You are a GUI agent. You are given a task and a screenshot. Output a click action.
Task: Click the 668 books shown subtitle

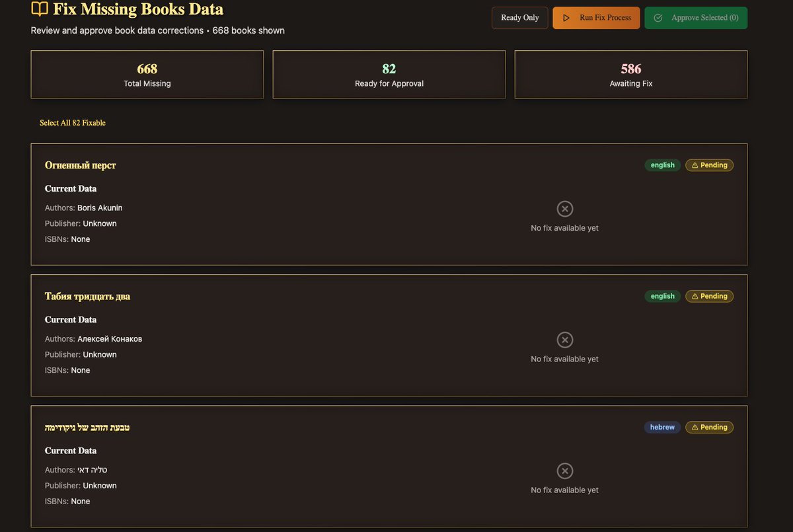pyautogui.click(x=248, y=30)
